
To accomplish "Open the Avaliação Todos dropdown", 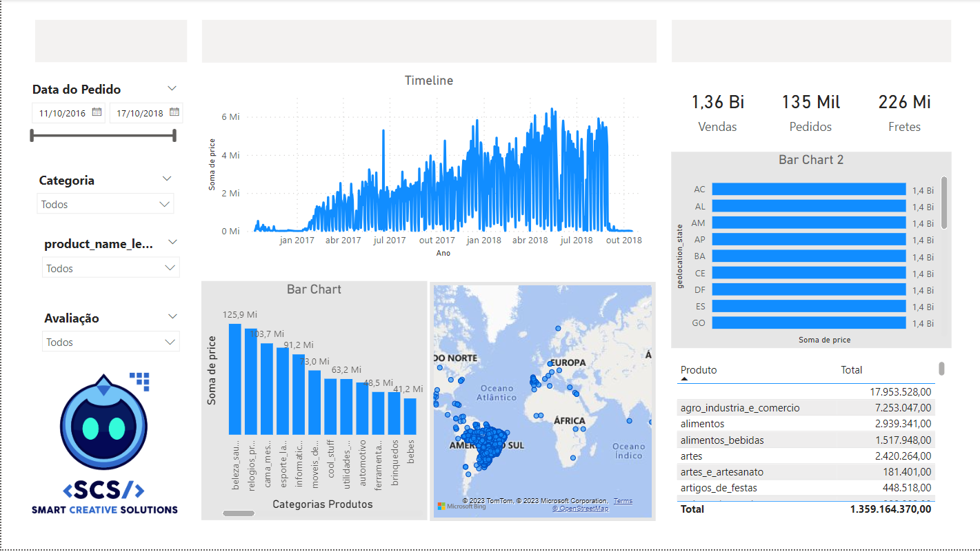I will click(x=111, y=342).
